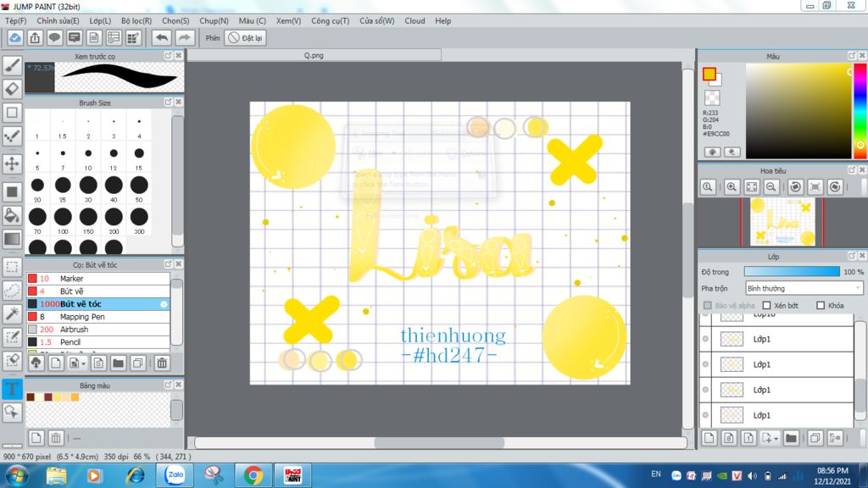Image resolution: width=868 pixels, height=488 pixels.
Task: Zoom in using the Navigator magnifier plus
Action: (732, 187)
